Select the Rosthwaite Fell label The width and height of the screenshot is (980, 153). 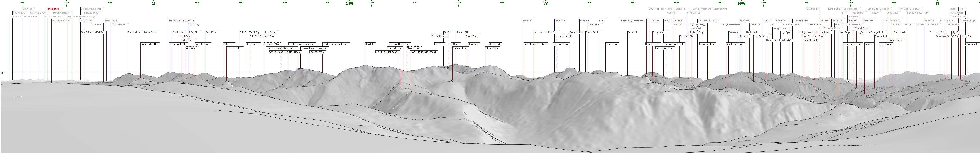click(x=734, y=44)
